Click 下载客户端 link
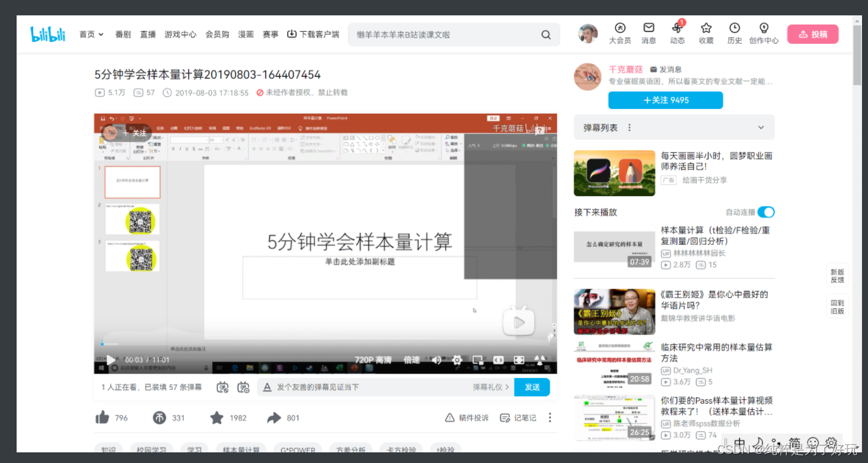This screenshot has height=463, width=868. tap(313, 35)
